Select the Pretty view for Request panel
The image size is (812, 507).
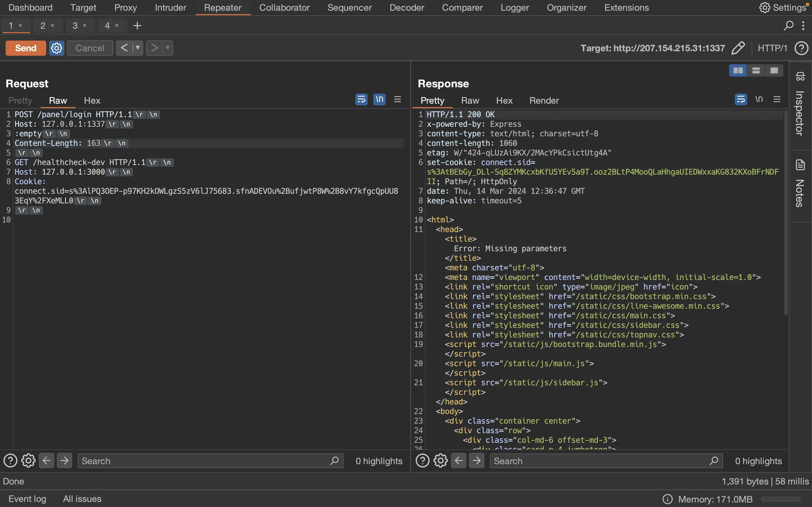[x=21, y=101]
